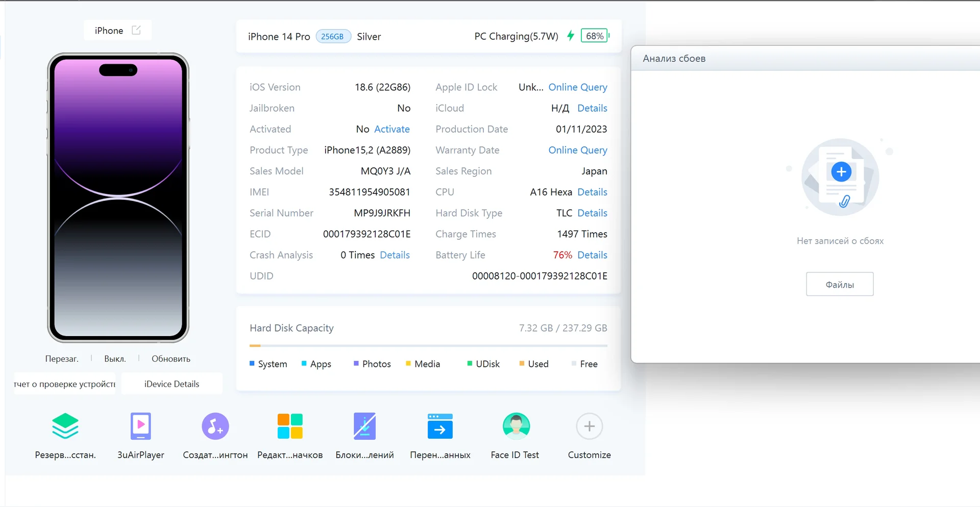Click the 76% battery life value
This screenshot has width=980, height=507.
pyautogui.click(x=562, y=255)
